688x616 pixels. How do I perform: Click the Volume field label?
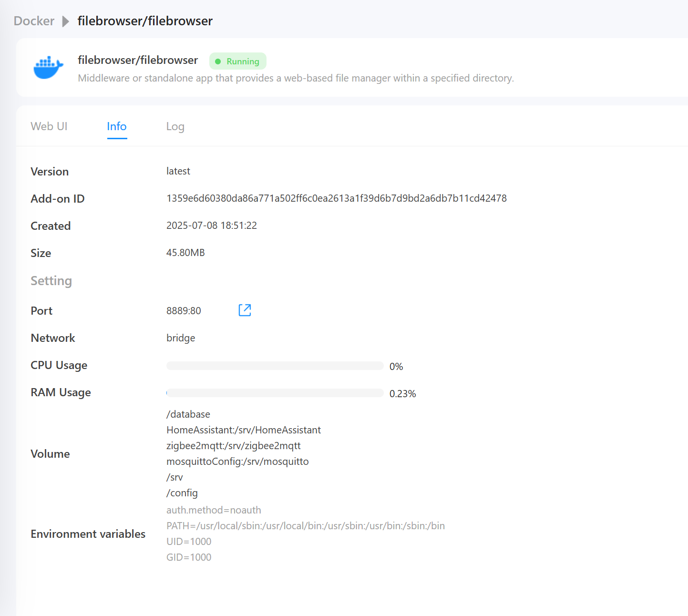pos(50,454)
